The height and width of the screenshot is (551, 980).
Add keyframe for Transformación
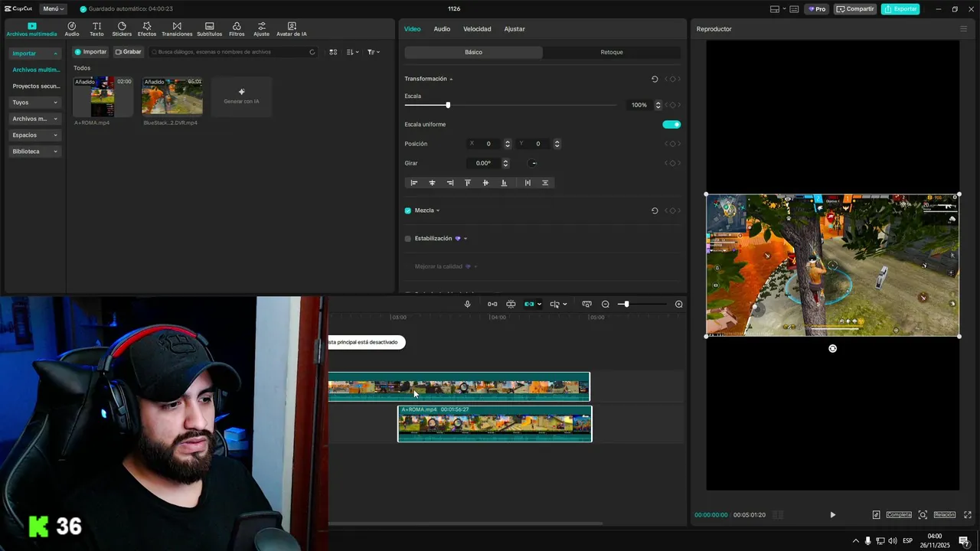tap(672, 79)
